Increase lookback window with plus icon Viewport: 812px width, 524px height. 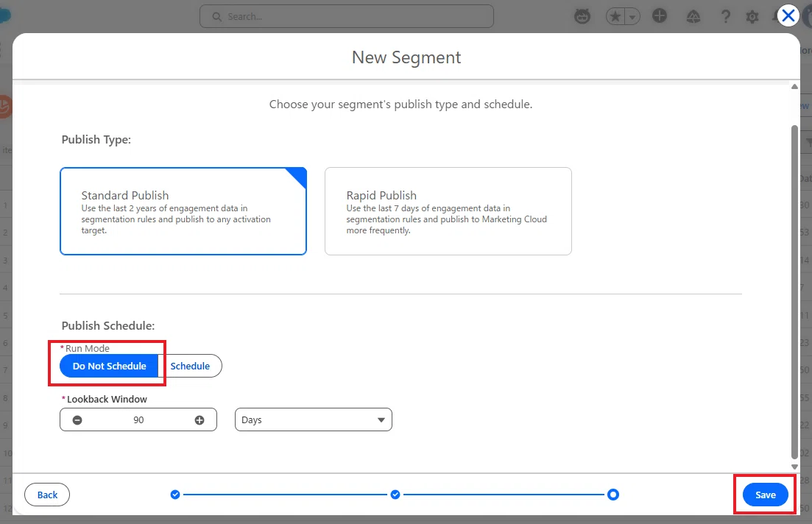[x=200, y=420]
